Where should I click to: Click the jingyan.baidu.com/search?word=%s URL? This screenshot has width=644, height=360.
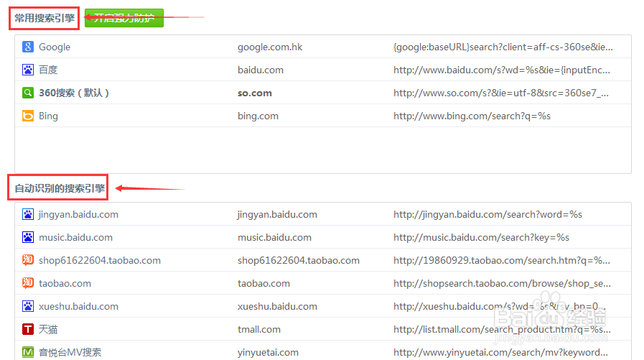click(488, 215)
